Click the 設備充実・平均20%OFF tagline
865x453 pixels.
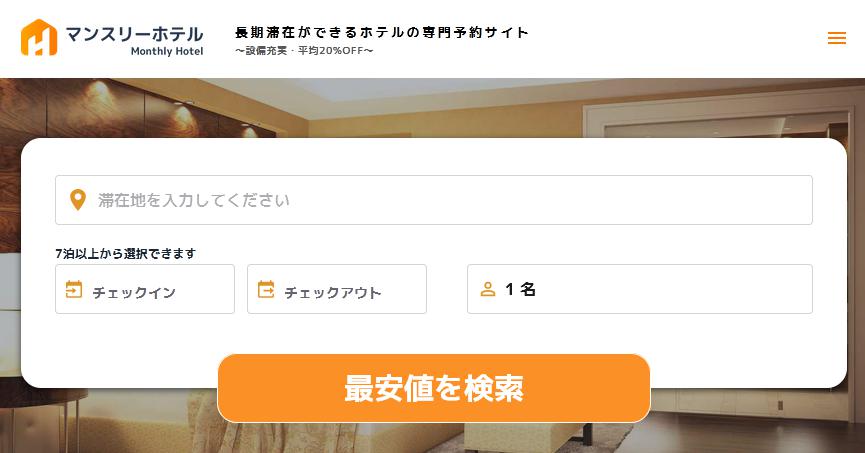point(304,51)
